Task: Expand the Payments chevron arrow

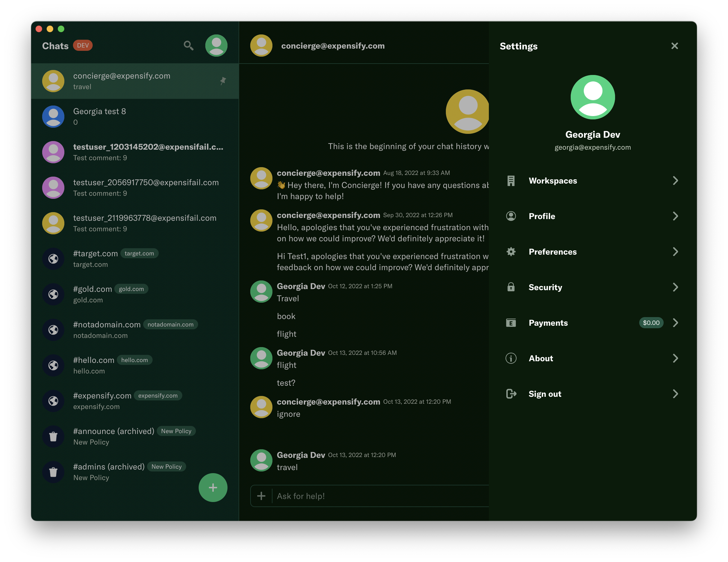Action: click(x=675, y=323)
